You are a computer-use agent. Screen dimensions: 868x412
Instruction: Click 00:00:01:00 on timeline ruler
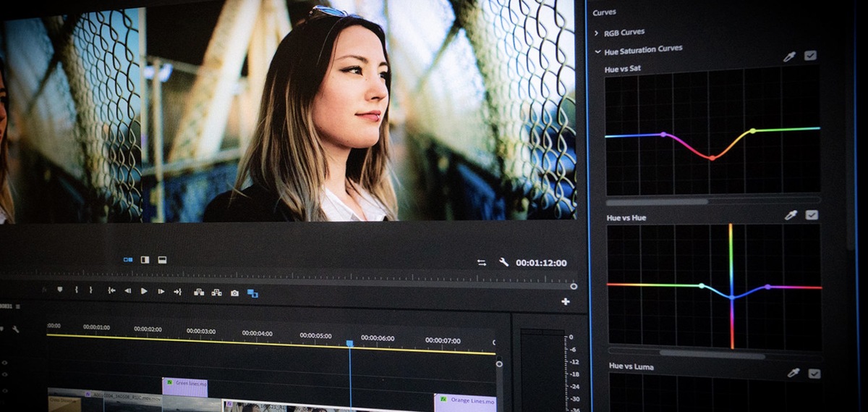[96, 327]
